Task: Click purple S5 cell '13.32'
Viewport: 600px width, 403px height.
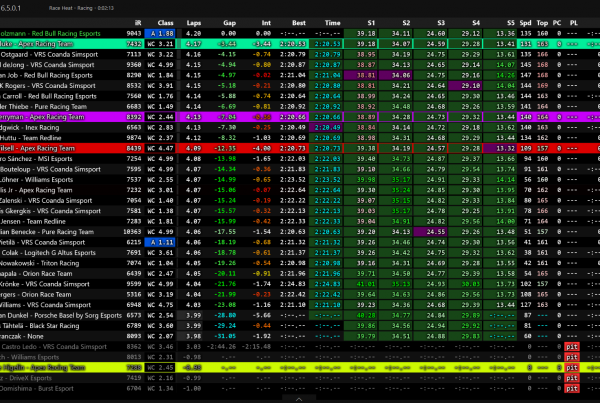Action: click(500, 148)
